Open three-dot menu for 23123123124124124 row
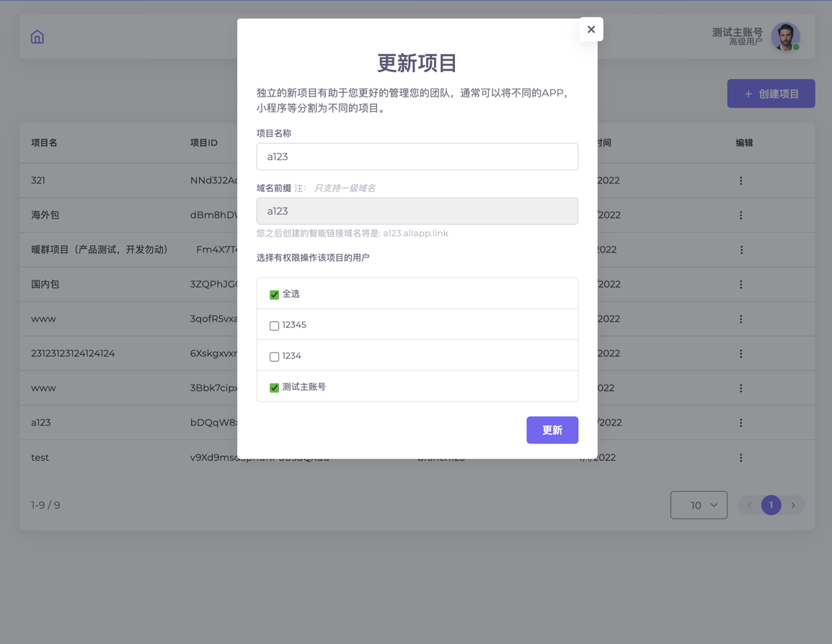This screenshot has width=832, height=644. pyautogui.click(x=740, y=354)
